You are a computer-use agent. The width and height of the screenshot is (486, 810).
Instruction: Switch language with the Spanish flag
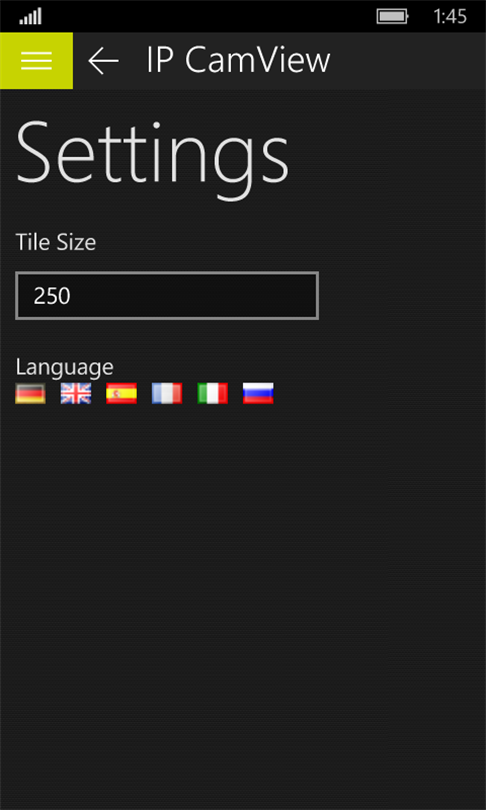(121, 394)
